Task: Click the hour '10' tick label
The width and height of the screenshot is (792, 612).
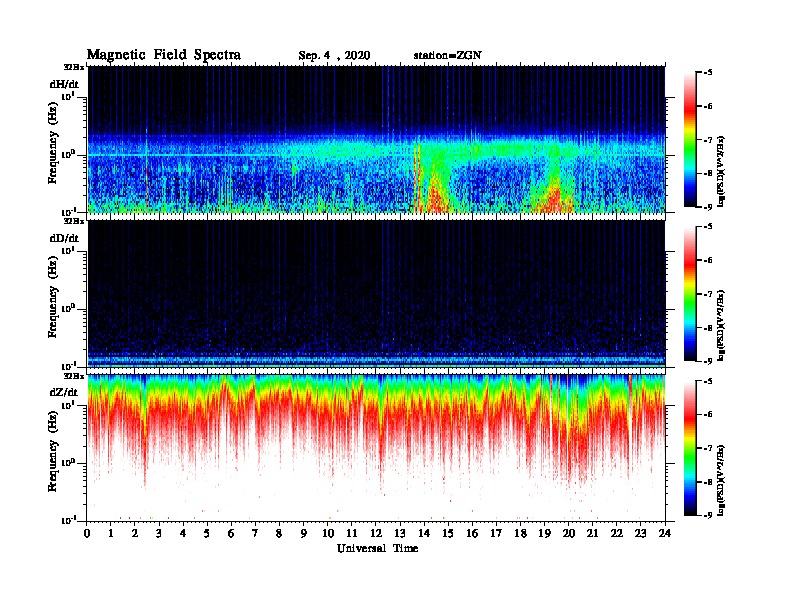Action: click(328, 534)
